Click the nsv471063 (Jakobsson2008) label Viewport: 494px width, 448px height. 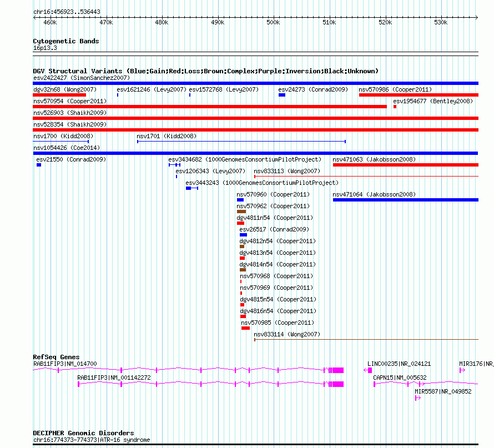coord(374,159)
